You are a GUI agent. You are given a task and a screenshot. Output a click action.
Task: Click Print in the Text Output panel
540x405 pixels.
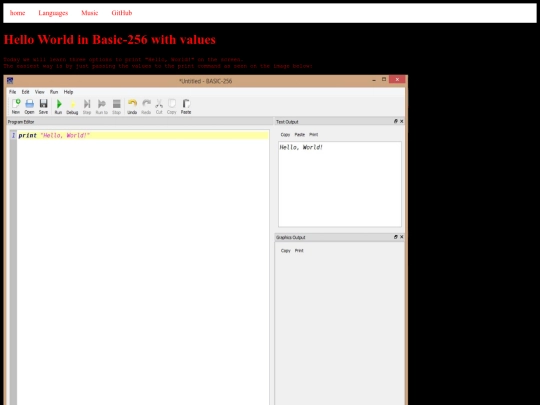pyautogui.click(x=313, y=135)
